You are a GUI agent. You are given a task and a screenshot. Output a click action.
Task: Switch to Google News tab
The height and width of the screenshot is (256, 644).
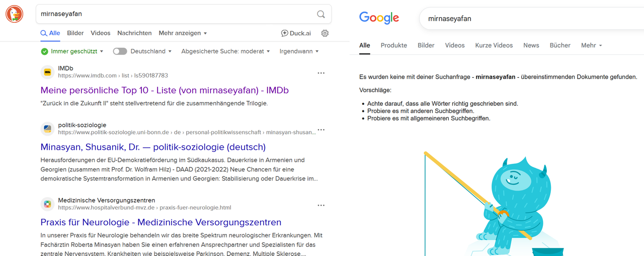pyautogui.click(x=531, y=45)
